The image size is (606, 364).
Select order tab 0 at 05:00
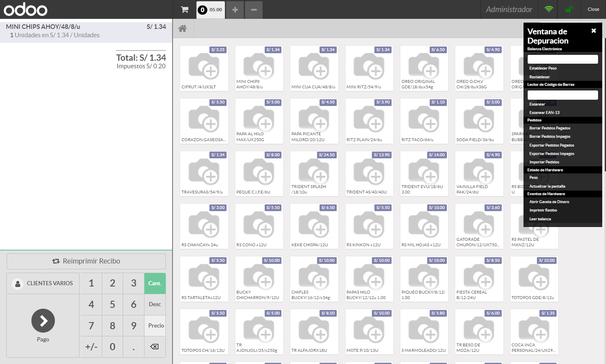click(x=211, y=10)
